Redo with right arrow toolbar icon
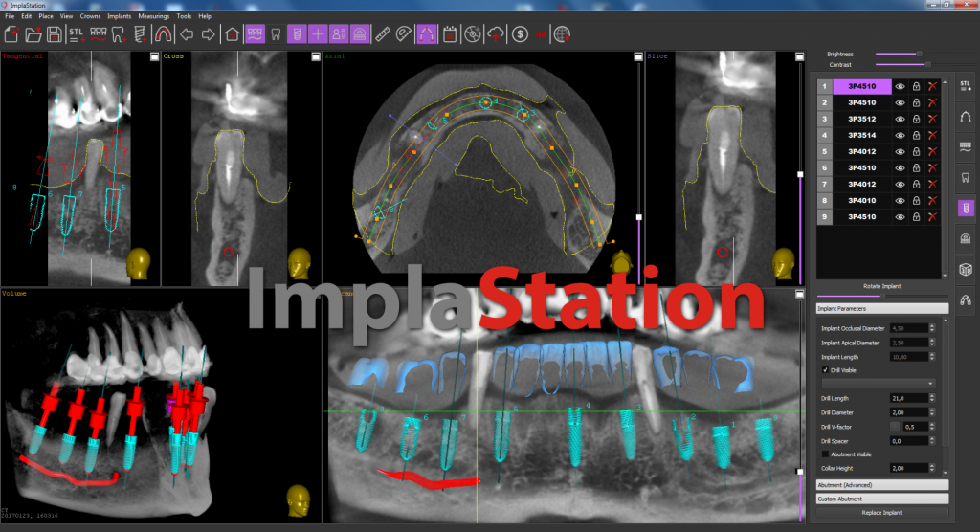Screen dimensions: 980x532 tap(208, 34)
